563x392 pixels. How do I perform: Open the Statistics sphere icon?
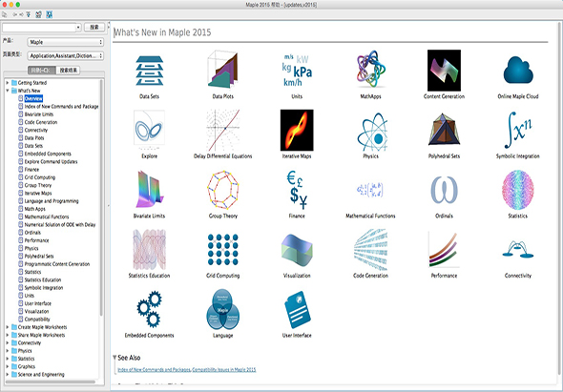coord(518,190)
